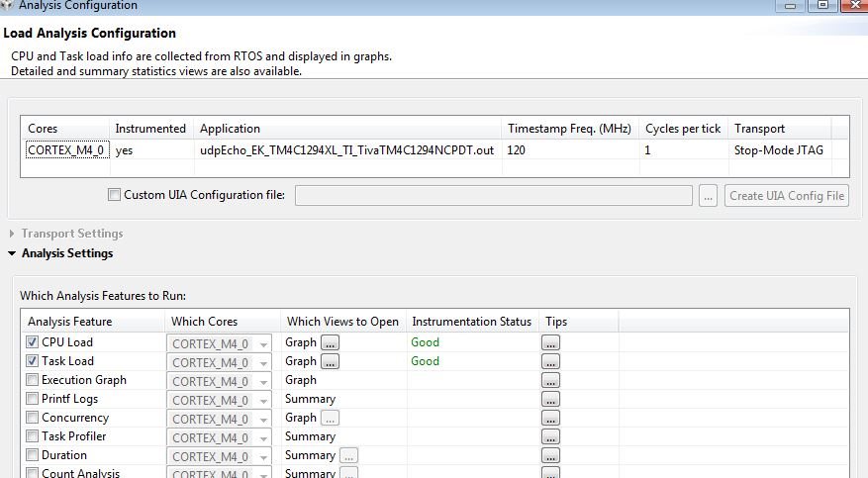Open the Tips button for CPU Load
The width and height of the screenshot is (868, 478).
click(550, 342)
